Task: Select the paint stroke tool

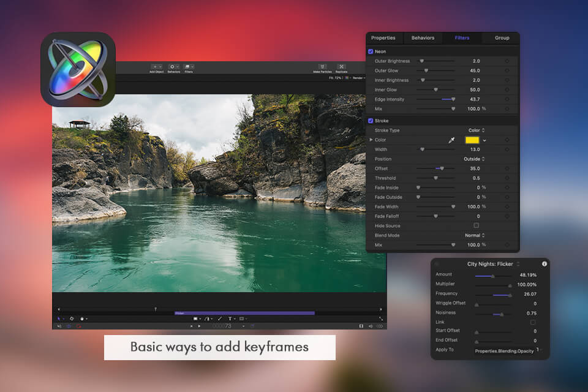Action: click(220, 319)
